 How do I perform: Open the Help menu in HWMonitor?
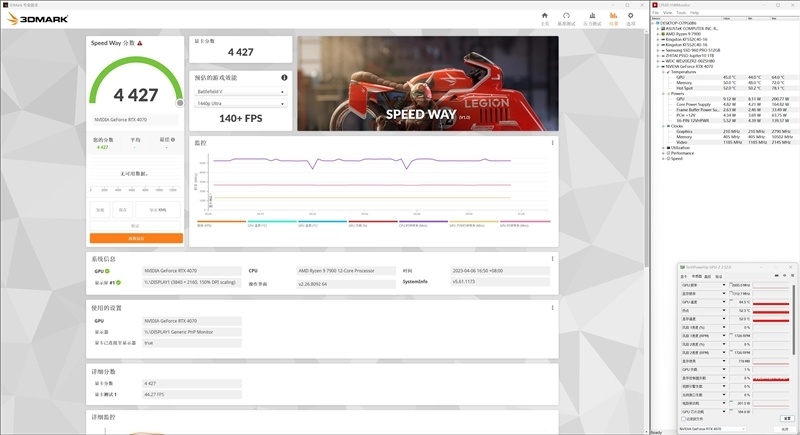(694, 13)
